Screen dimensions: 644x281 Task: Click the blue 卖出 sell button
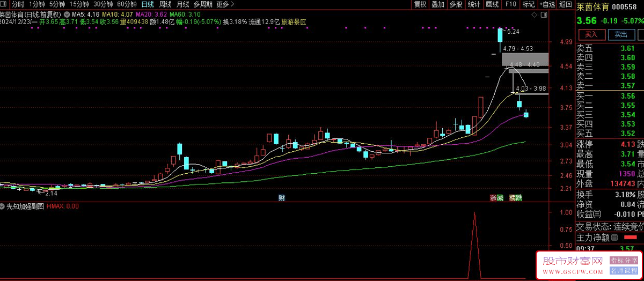pos(621,34)
